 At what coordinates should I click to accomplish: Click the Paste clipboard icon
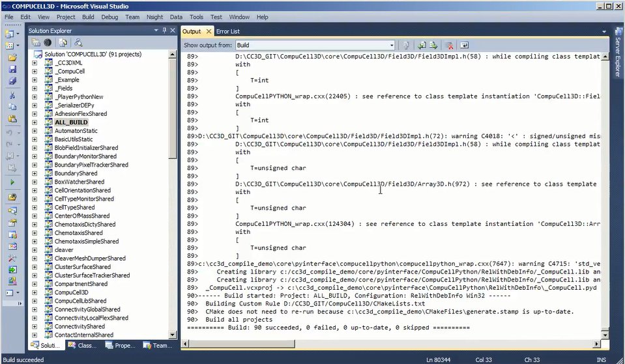12,119
